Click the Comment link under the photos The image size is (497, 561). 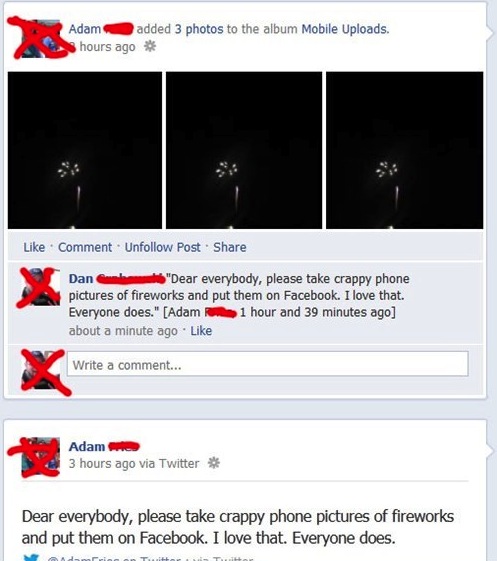pyautogui.click(x=85, y=247)
